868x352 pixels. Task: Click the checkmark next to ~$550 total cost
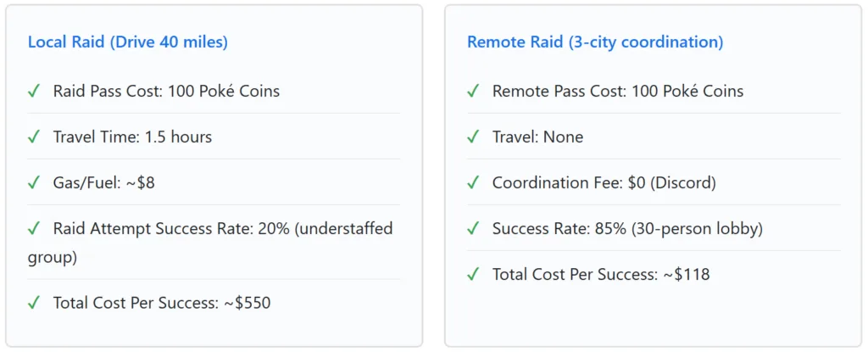coord(34,303)
